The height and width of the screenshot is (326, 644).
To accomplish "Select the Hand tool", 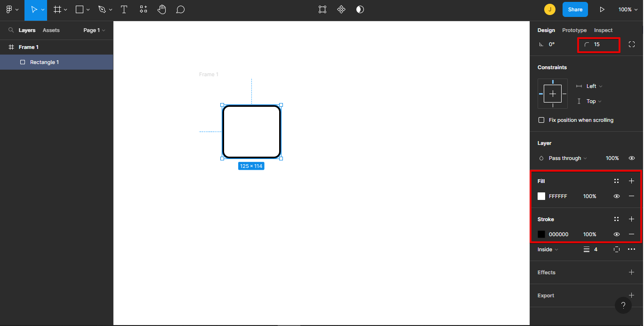I will 161,9.
